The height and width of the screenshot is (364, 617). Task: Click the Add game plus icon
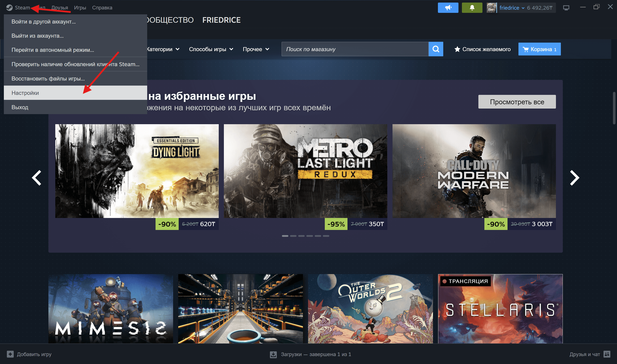point(10,354)
